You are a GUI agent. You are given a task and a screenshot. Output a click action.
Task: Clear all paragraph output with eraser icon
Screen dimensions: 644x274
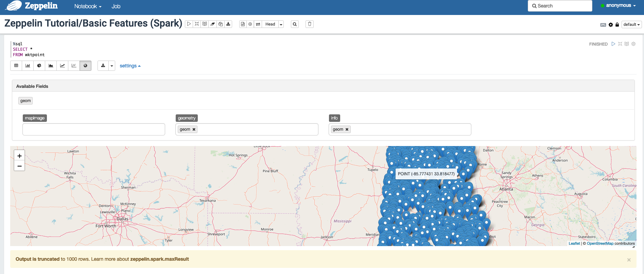point(212,24)
